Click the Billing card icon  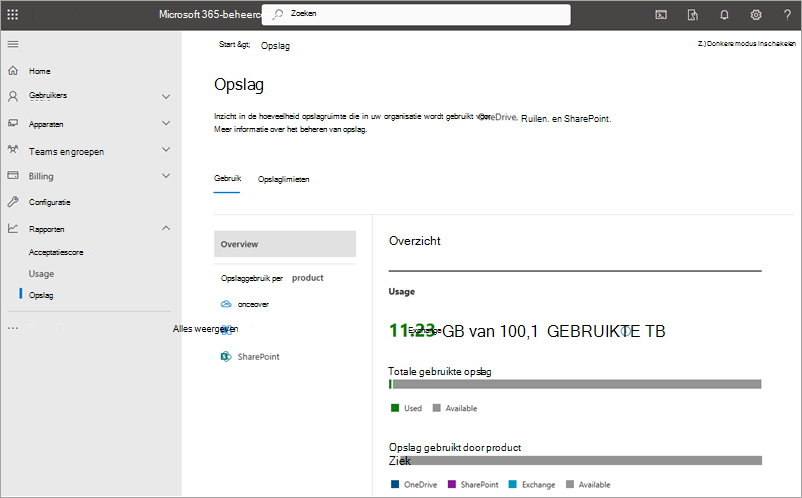pos(13,175)
